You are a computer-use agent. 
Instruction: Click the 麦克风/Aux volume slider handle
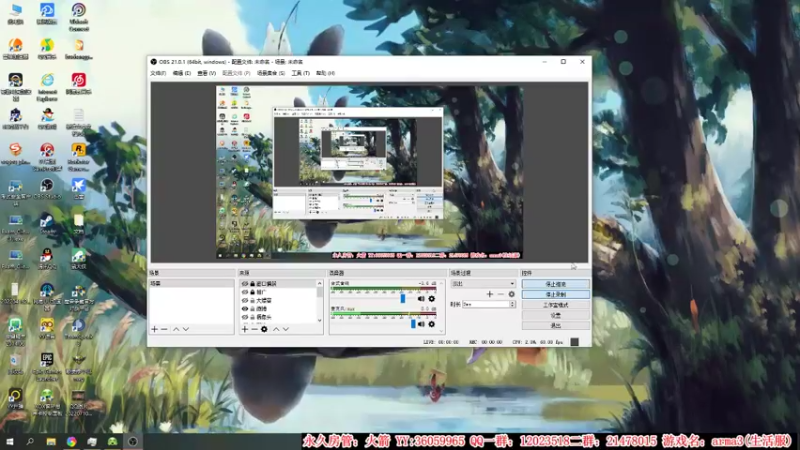(x=413, y=323)
